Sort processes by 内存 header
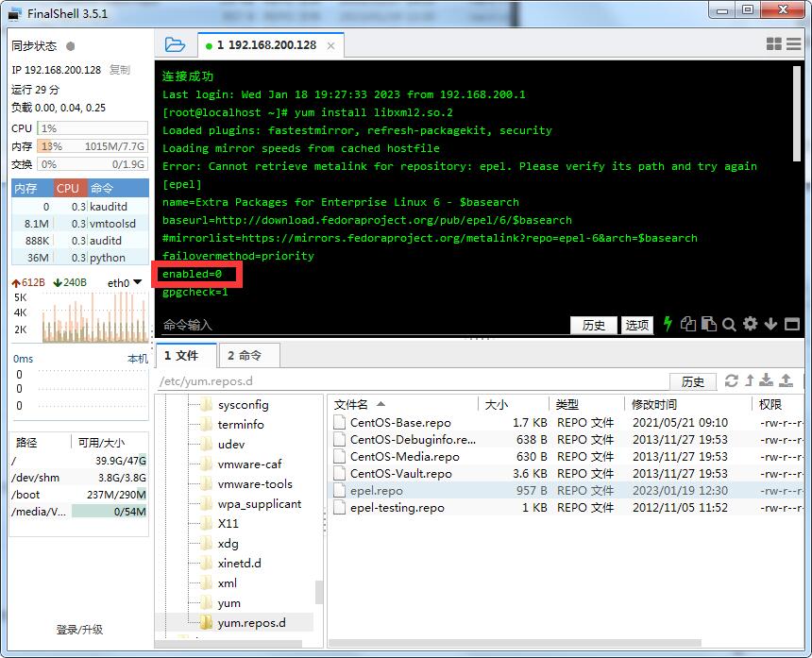This screenshot has height=658, width=812. (32, 188)
